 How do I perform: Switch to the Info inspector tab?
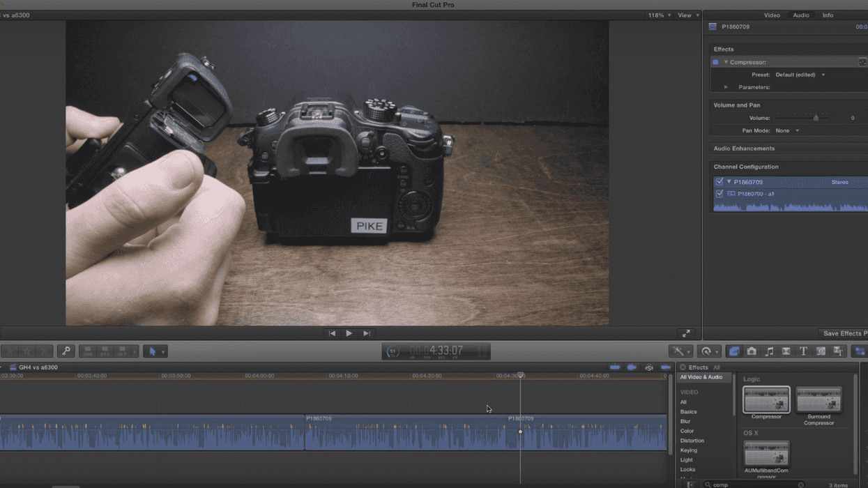pyautogui.click(x=828, y=15)
